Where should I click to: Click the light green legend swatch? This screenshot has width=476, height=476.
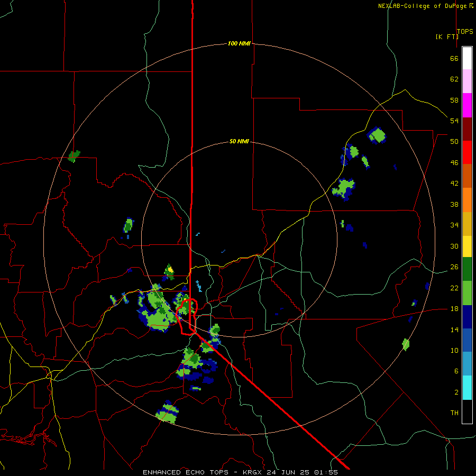coord(467,293)
